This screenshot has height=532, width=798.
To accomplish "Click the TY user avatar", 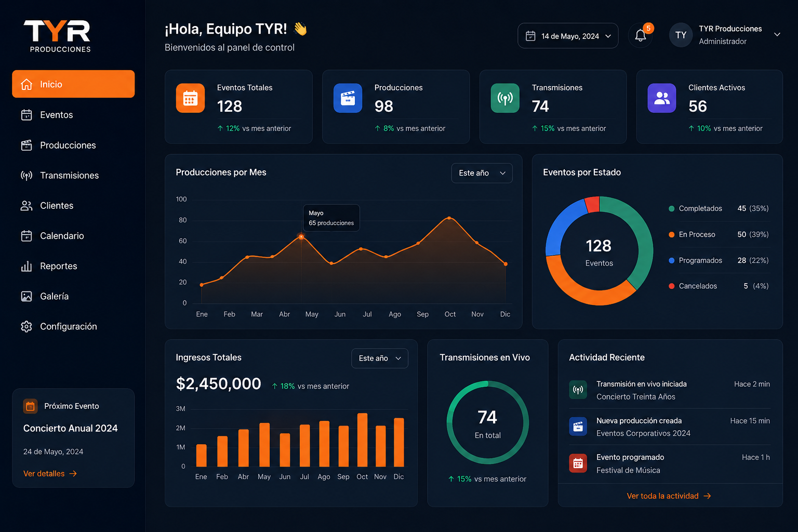I will click(681, 35).
